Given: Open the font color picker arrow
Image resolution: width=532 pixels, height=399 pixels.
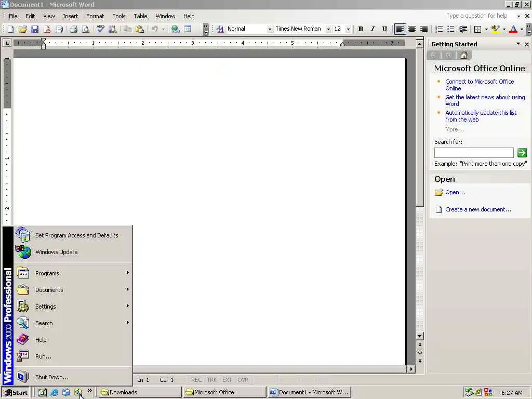Looking at the screenshot, I should (522, 29).
